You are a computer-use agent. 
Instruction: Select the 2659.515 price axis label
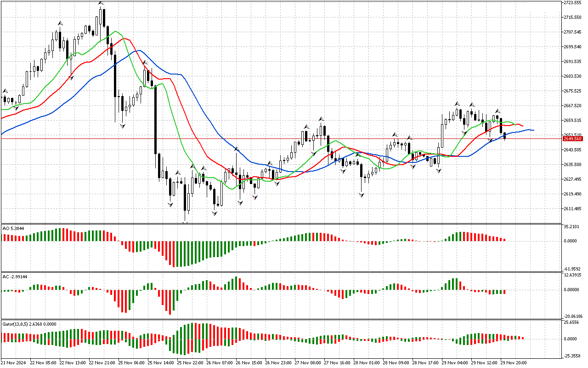[572, 121]
